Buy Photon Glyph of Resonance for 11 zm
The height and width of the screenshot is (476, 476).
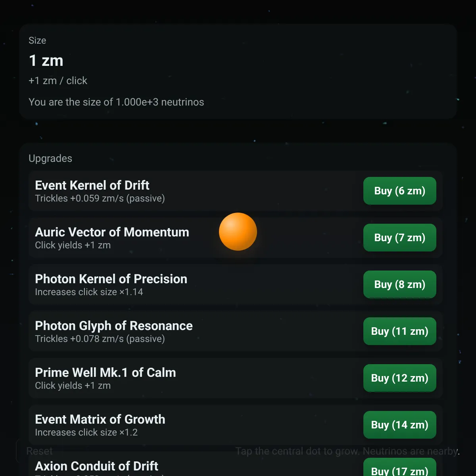(400, 331)
